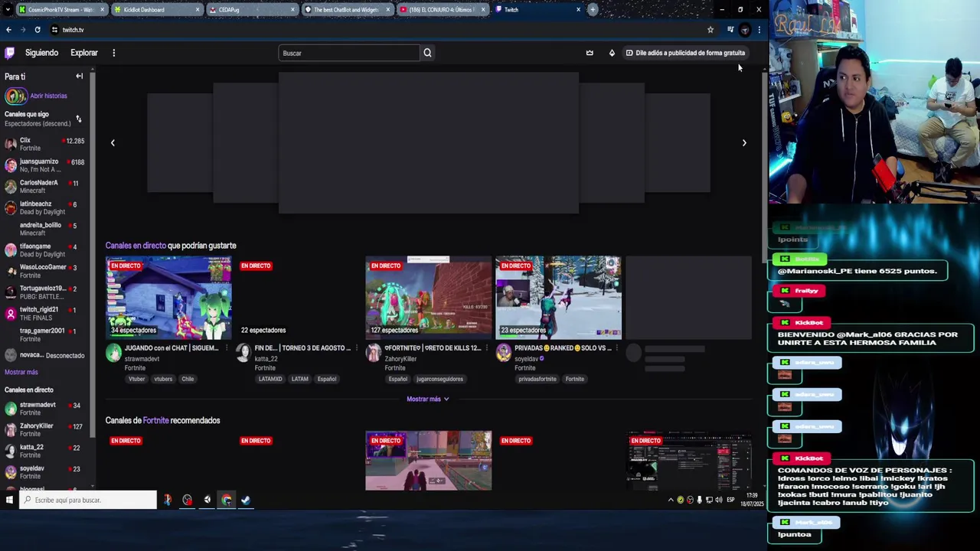This screenshot has width=980, height=551.
Task: Open the browser three-dot menu
Action: 759,30
